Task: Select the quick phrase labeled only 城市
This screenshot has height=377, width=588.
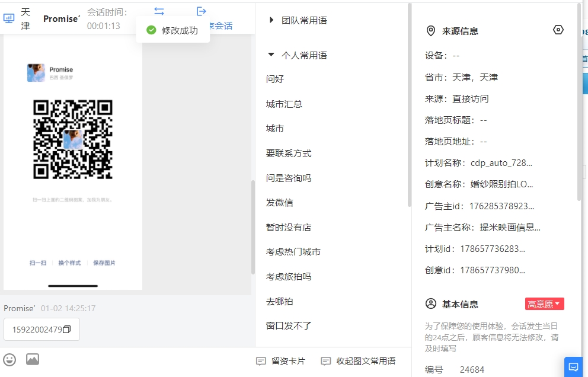Action: 275,129
